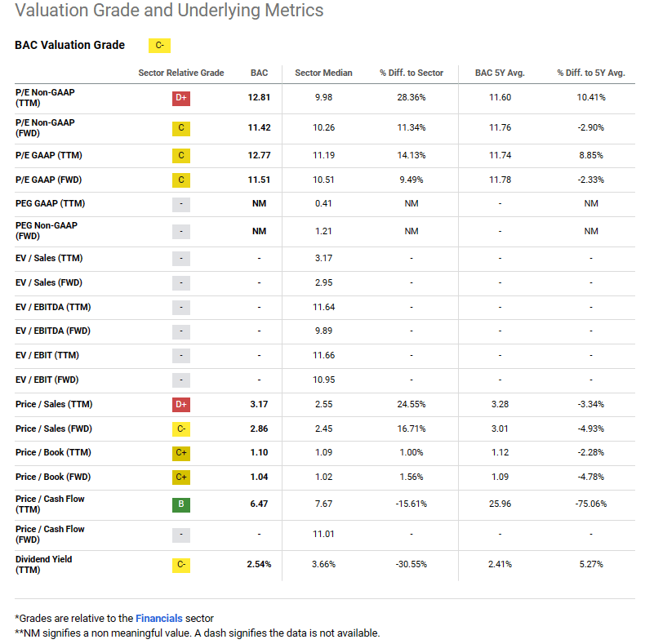Viewport: 645px width, 644px height.
Task: Click the C+ grade badge for Price / Book (FWD)
Action: click(x=181, y=477)
